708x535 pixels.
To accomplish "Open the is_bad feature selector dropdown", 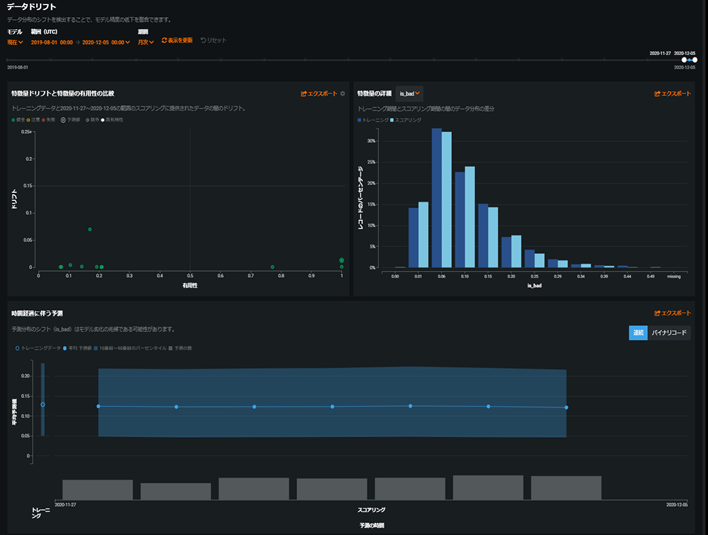I will click(x=409, y=93).
